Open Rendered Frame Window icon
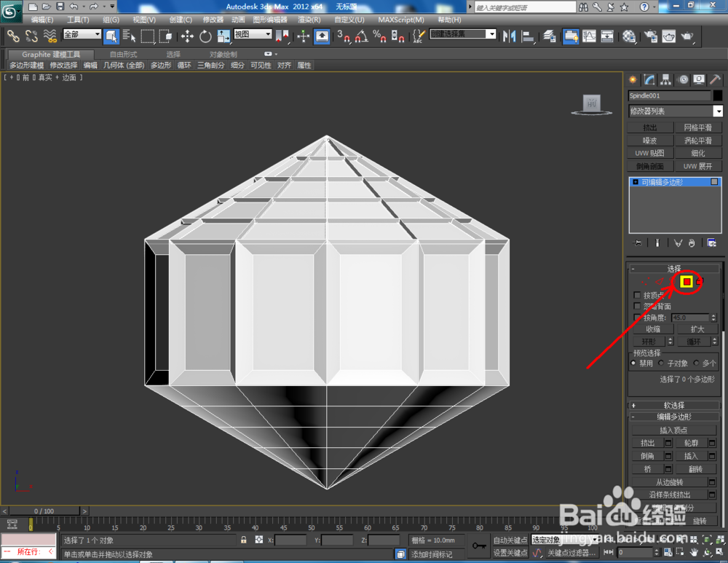Image resolution: width=728 pixels, height=563 pixels. (x=669, y=36)
